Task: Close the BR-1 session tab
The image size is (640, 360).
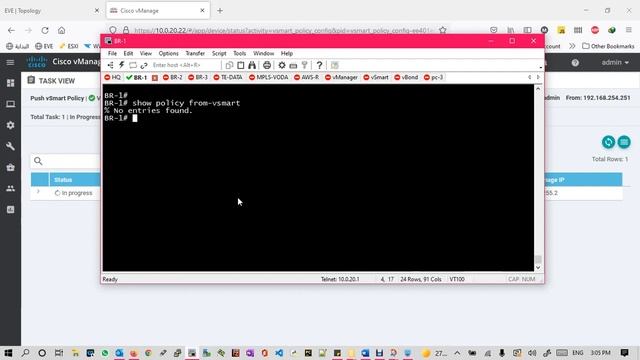Action: click(x=155, y=78)
